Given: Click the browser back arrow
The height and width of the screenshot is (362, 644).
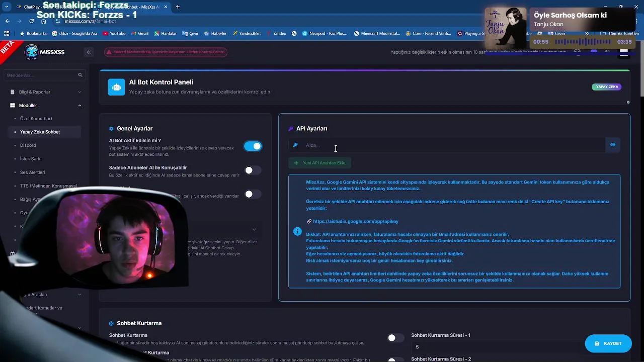Looking at the screenshot, I should 7,21.
